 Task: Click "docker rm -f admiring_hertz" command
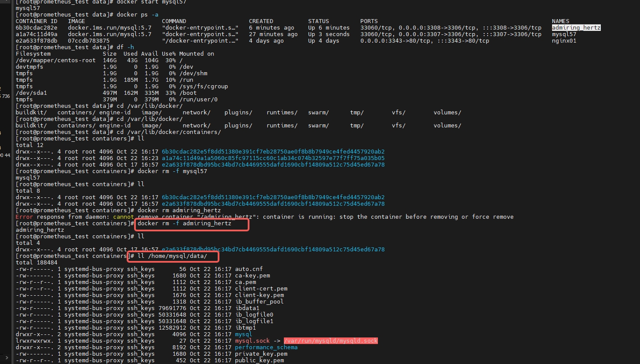[184, 224]
